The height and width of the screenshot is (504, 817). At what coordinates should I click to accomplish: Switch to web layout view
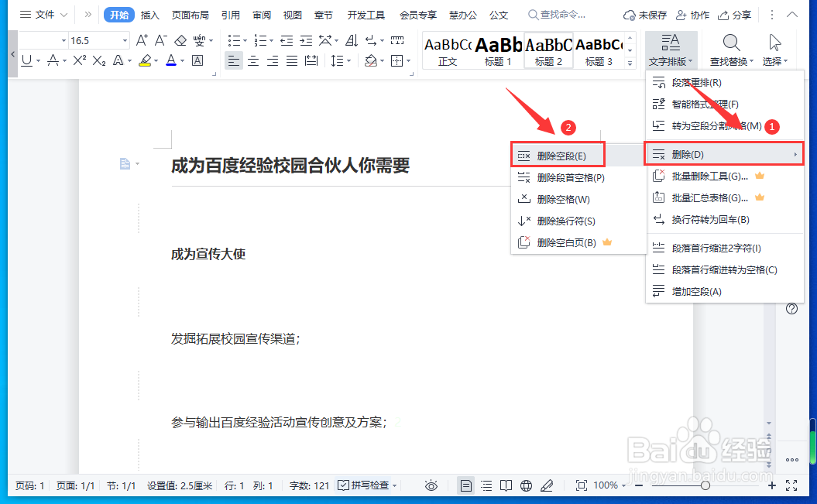(x=527, y=485)
